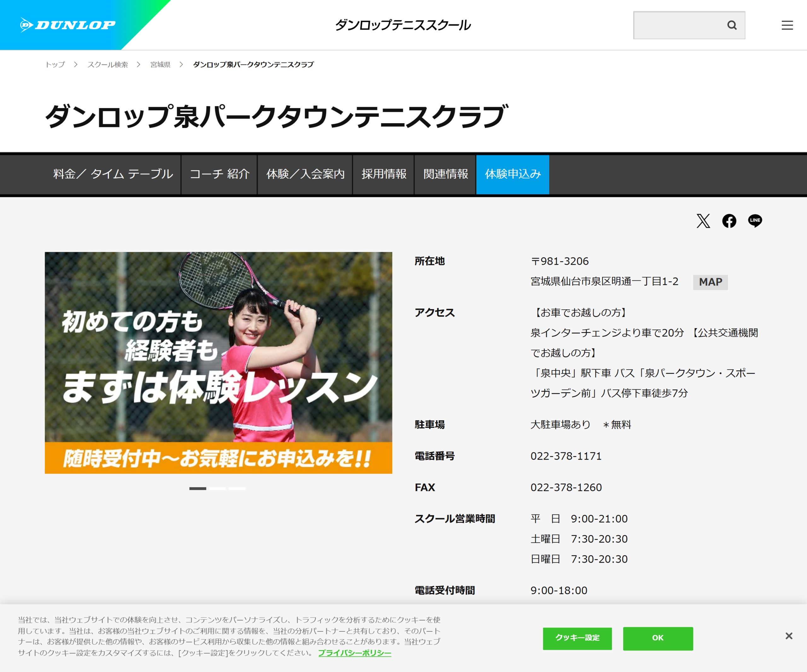Screen dimensions: 807x672
Task: Share on Facebook
Action: click(x=729, y=221)
